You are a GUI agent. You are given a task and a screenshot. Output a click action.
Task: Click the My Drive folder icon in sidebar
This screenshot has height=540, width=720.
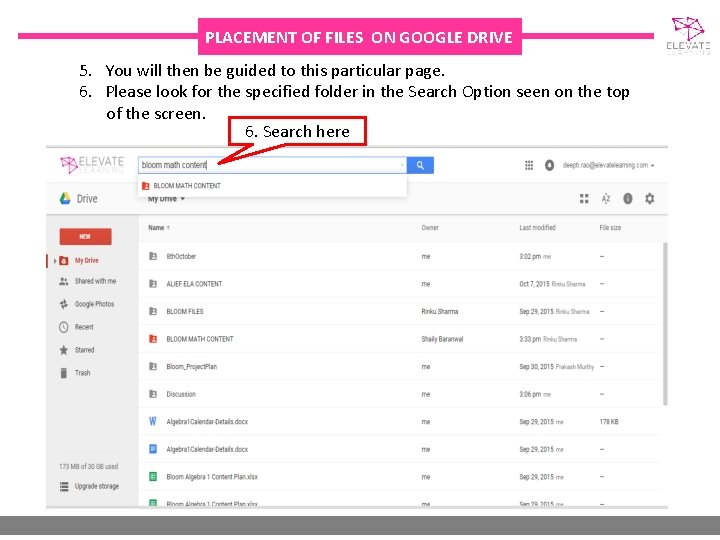(64, 261)
